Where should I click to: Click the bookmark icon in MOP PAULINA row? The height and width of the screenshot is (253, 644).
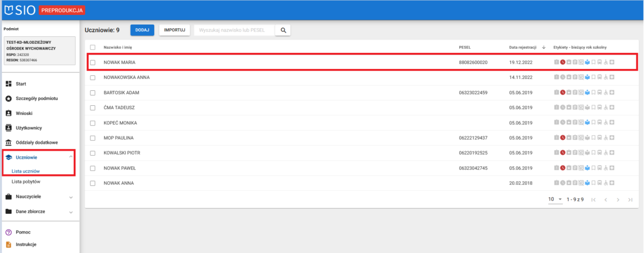593,138
